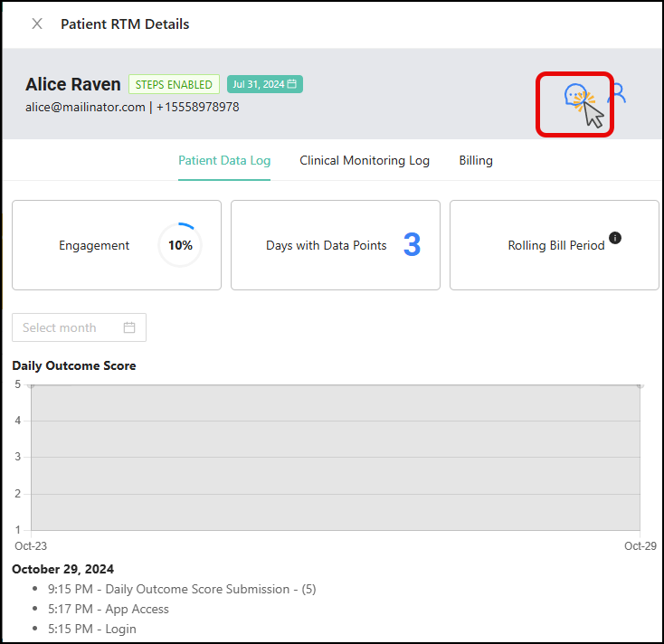
Task: Go to the Billing tab
Action: click(x=476, y=160)
